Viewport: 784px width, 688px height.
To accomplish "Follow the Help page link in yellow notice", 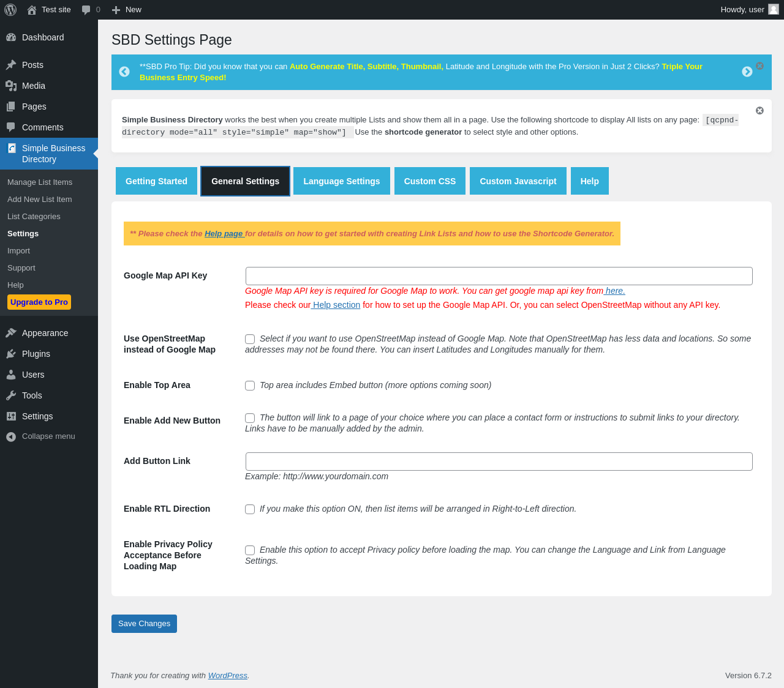I will [224, 234].
